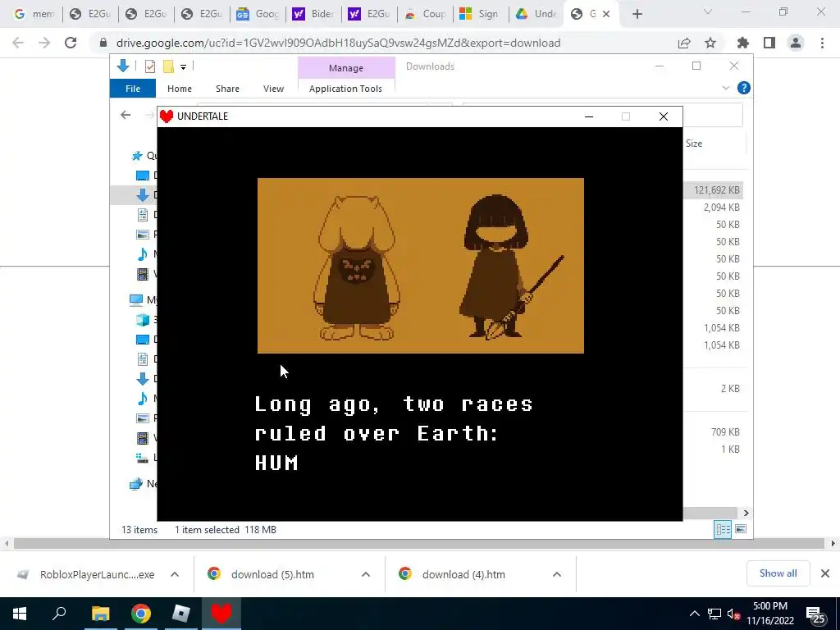Open the Chrome profile avatar
The height and width of the screenshot is (630, 840).
tap(796, 43)
